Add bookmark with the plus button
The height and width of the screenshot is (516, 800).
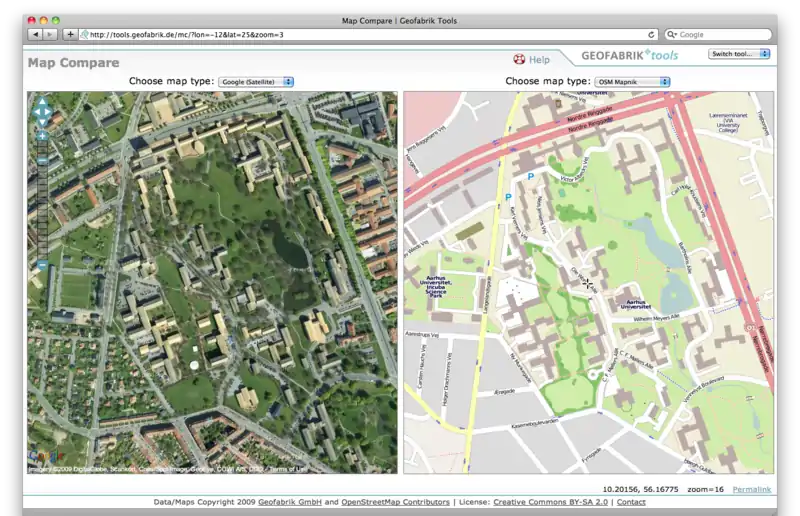click(70, 34)
